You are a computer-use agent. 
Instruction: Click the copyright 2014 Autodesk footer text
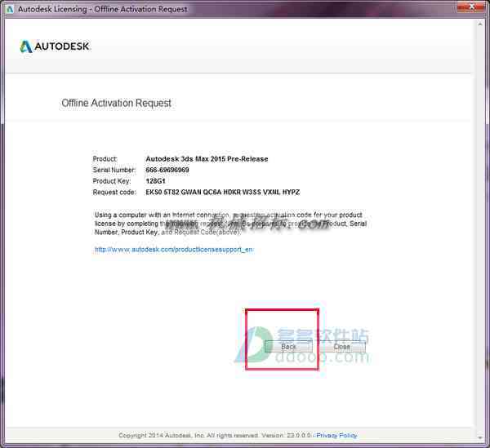(215, 435)
